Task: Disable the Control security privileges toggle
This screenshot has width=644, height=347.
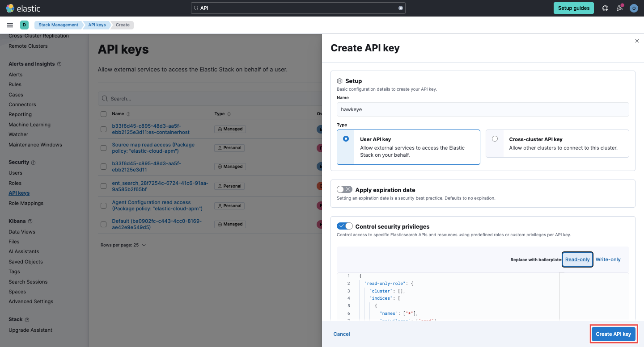Action: point(344,226)
